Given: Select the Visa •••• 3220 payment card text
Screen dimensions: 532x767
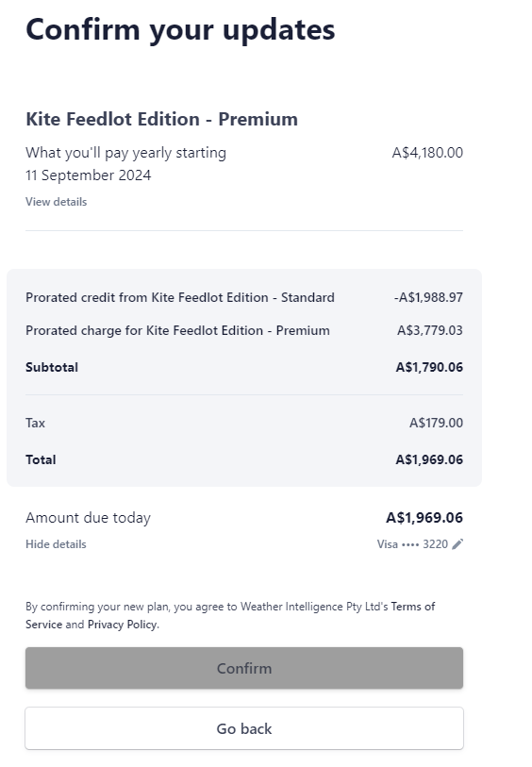Looking at the screenshot, I should click(x=412, y=544).
